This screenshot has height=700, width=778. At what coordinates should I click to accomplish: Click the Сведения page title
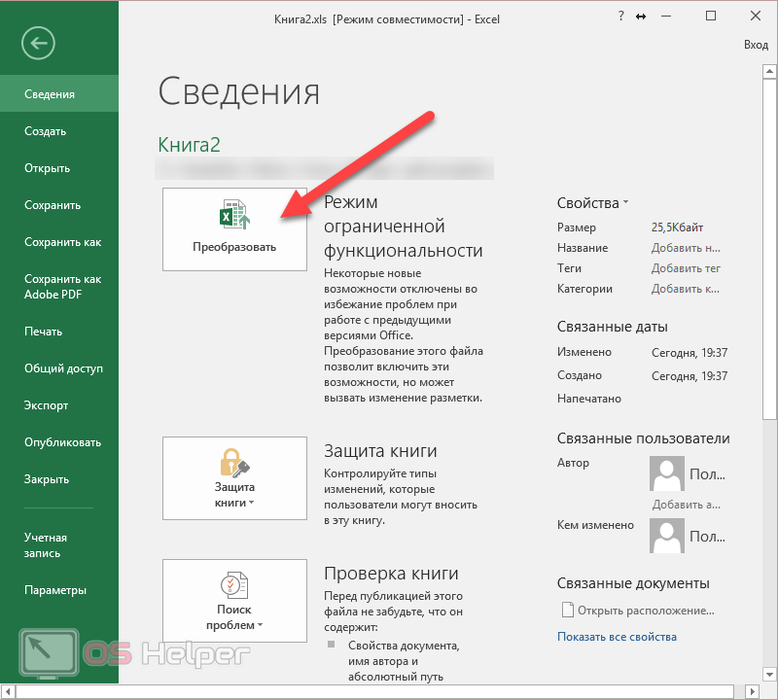(x=238, y=91)
